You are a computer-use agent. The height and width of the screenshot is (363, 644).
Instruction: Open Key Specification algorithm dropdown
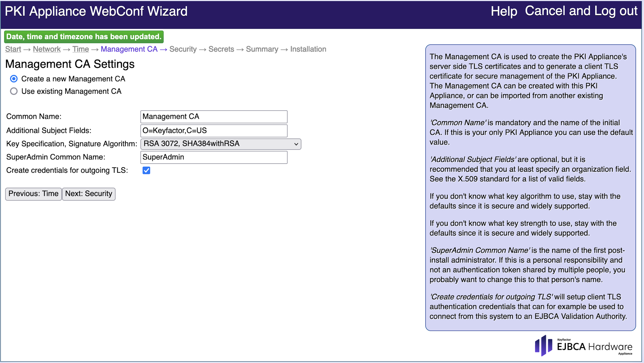tap(220, 144)
